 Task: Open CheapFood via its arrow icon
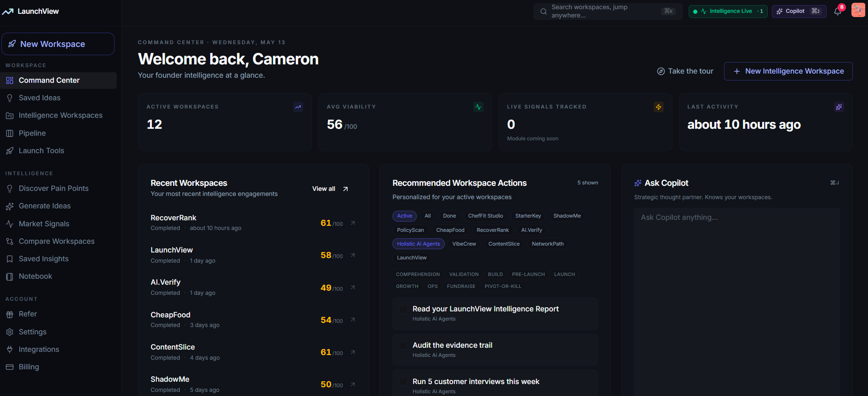coord(353,320)
